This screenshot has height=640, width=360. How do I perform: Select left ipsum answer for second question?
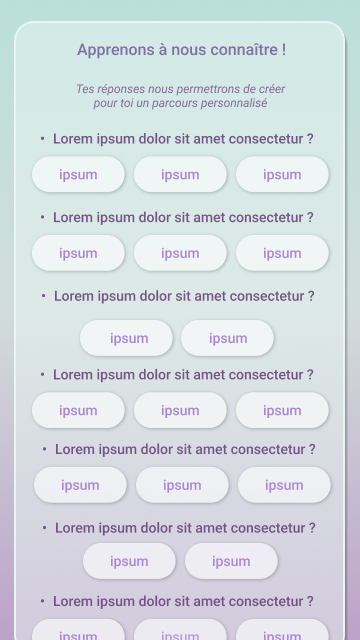click(x=78, y=253)
